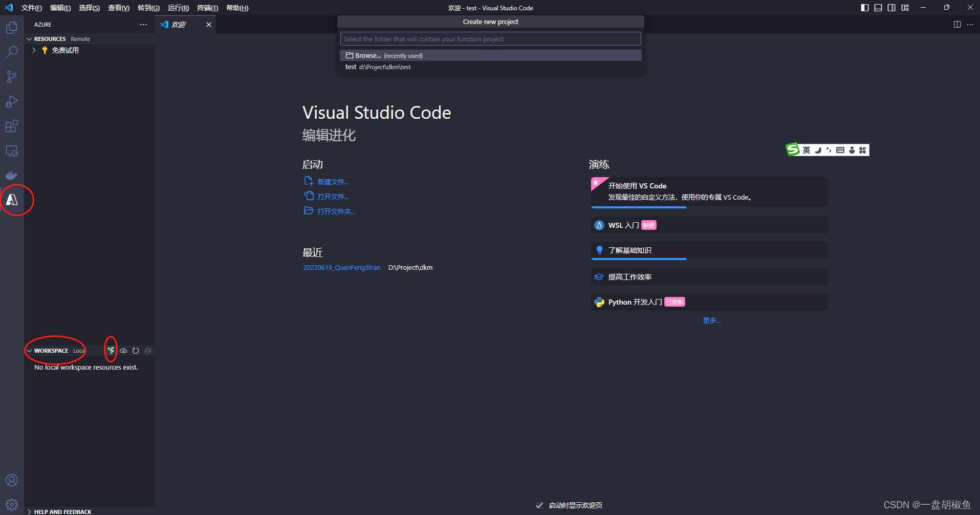Click the 更多... walkthroughs link

point(711,320)
